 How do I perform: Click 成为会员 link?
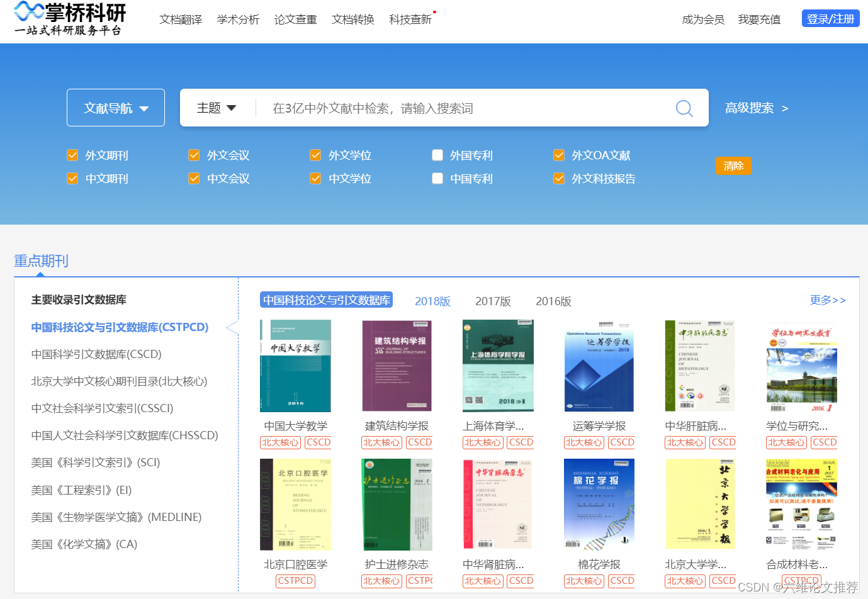703,20
